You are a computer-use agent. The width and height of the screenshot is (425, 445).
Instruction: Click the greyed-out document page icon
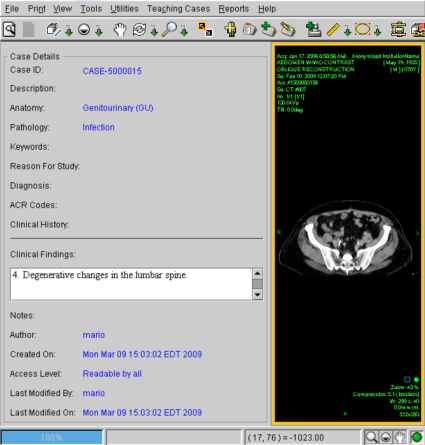[x=29, y=29]
